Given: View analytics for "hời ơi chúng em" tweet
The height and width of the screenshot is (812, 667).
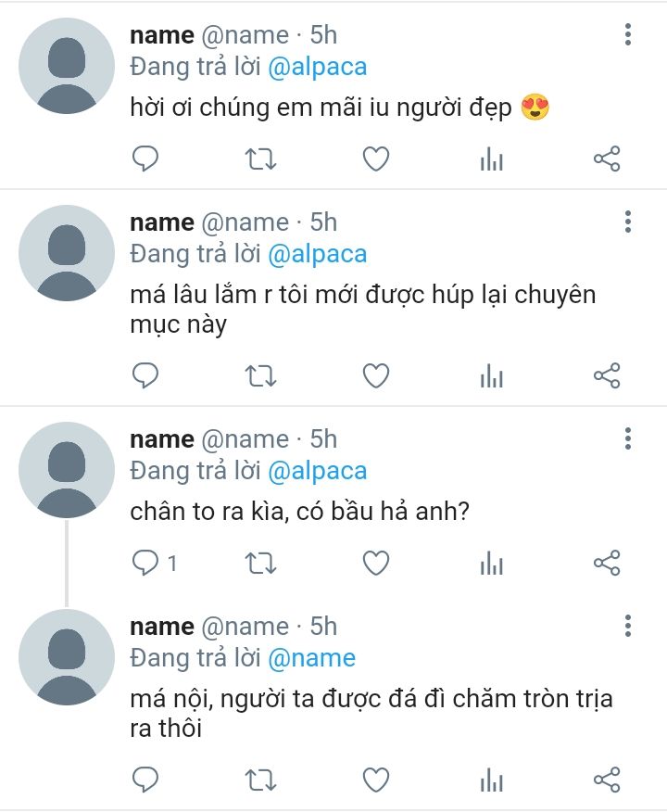Looking at the screenshot, I should pos(492,159).
